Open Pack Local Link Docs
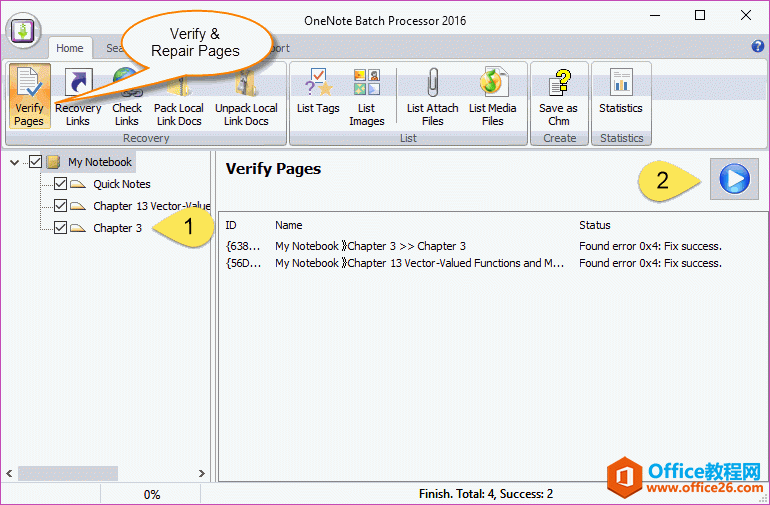Viewport: 770px width, 505px height. pyautogui.click(x=179, y=97)
